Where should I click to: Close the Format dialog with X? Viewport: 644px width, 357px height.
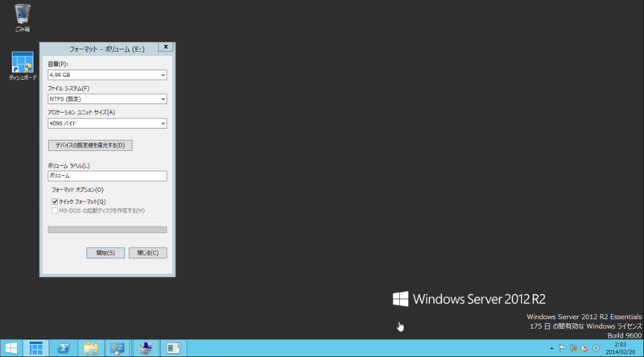(x=166, y=47)
